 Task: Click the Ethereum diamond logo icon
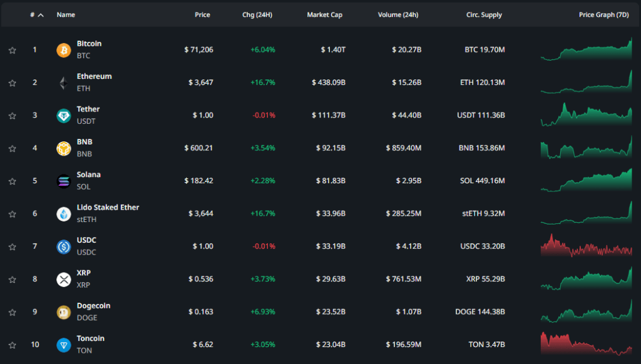coord(64,83)
